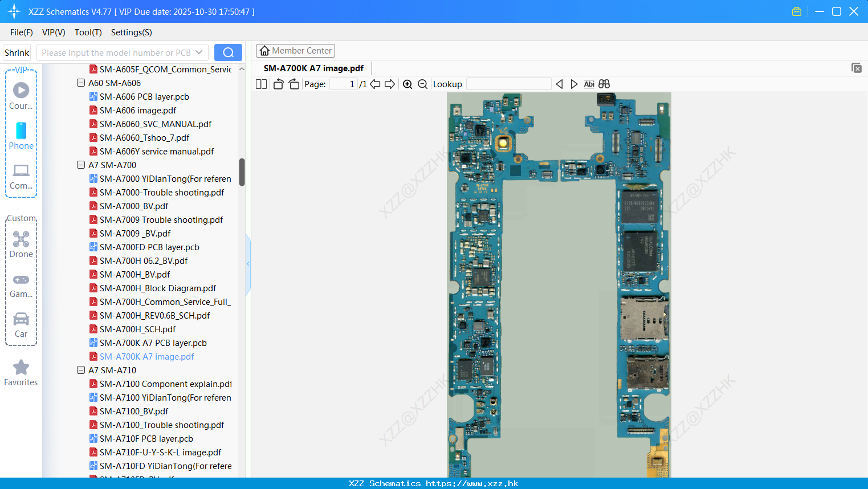Select the Computer category

point(21,176)
